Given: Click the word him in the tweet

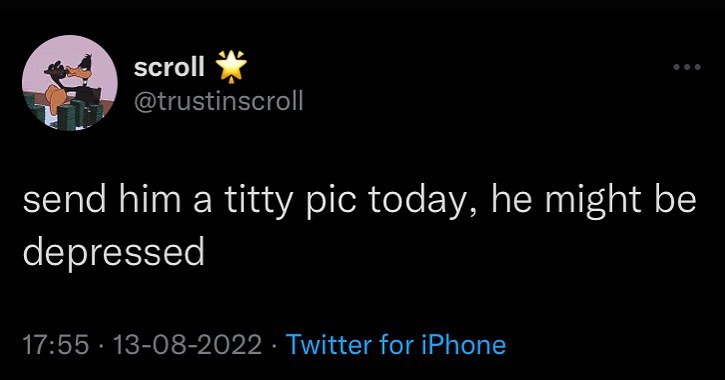Looking at the screenshot, I should point(150,200).
